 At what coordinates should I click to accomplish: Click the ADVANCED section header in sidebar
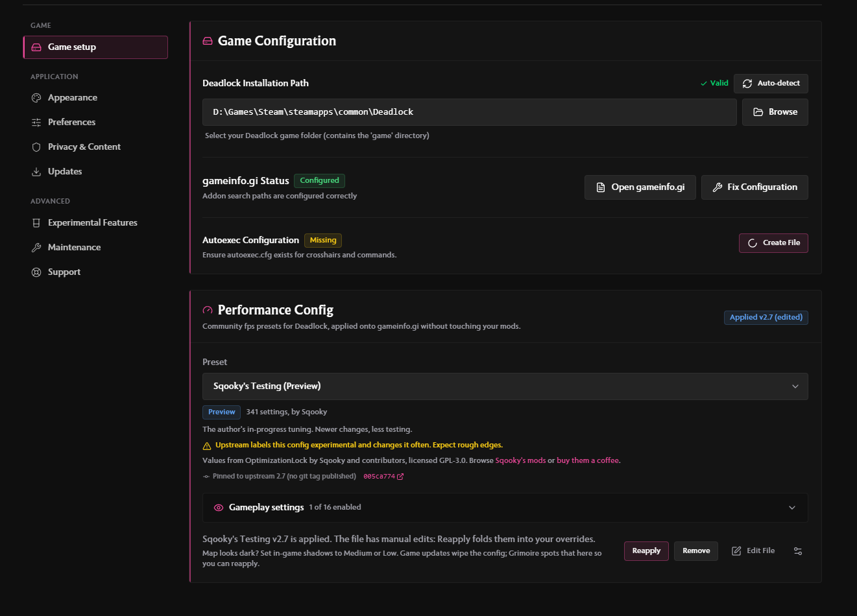click(x=50, y=202)
